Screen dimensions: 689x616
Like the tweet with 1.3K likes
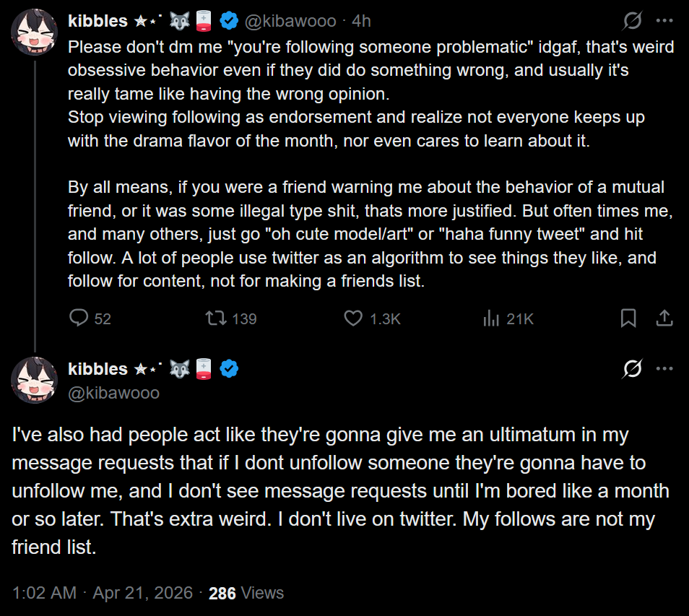pyautogui.click(x=353, y=318)
